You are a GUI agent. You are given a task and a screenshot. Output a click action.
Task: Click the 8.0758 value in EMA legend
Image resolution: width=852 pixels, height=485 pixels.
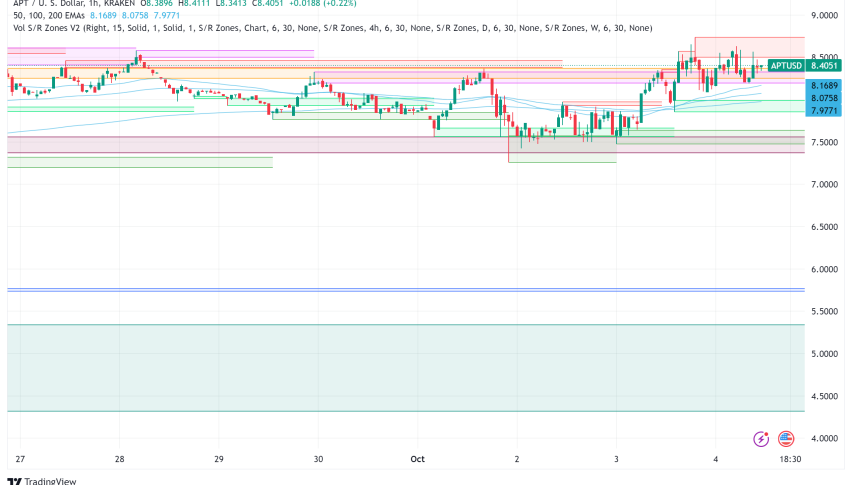(x=135, y=15)
